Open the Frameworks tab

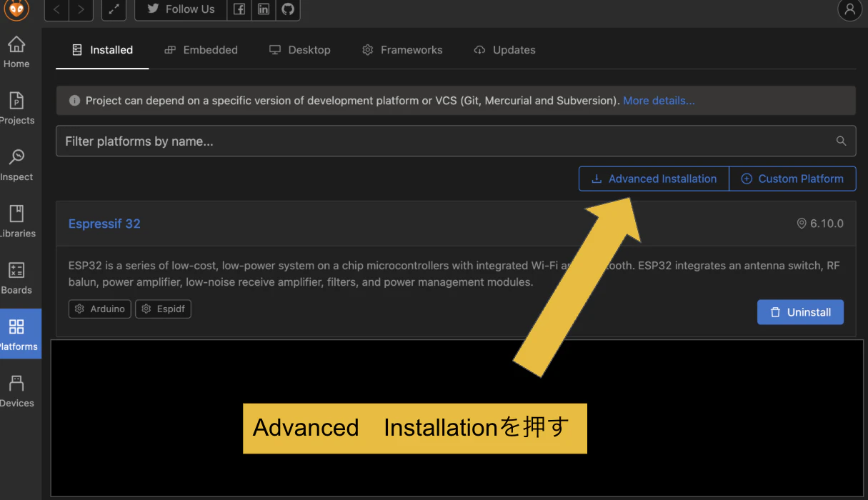point(402,49)
